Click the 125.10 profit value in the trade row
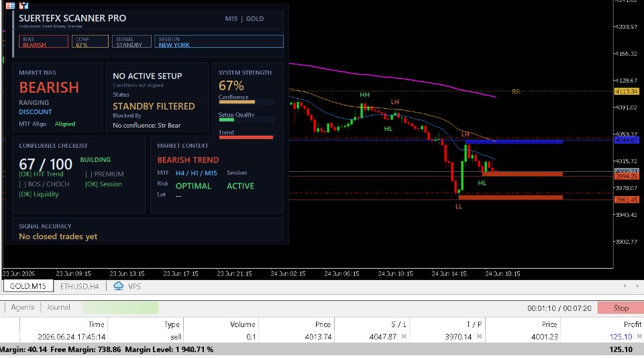The image size is (644, 358). coord(621,337)
